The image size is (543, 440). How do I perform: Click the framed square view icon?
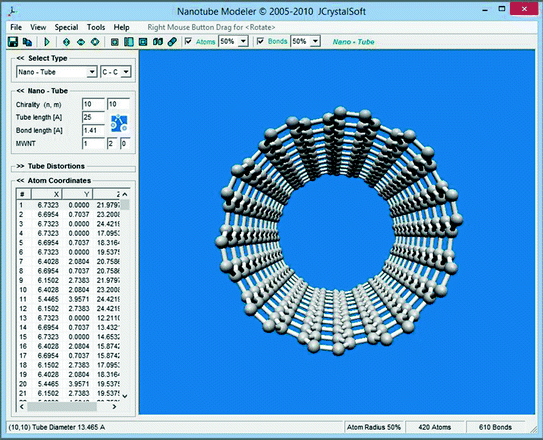tap(143, 42)
